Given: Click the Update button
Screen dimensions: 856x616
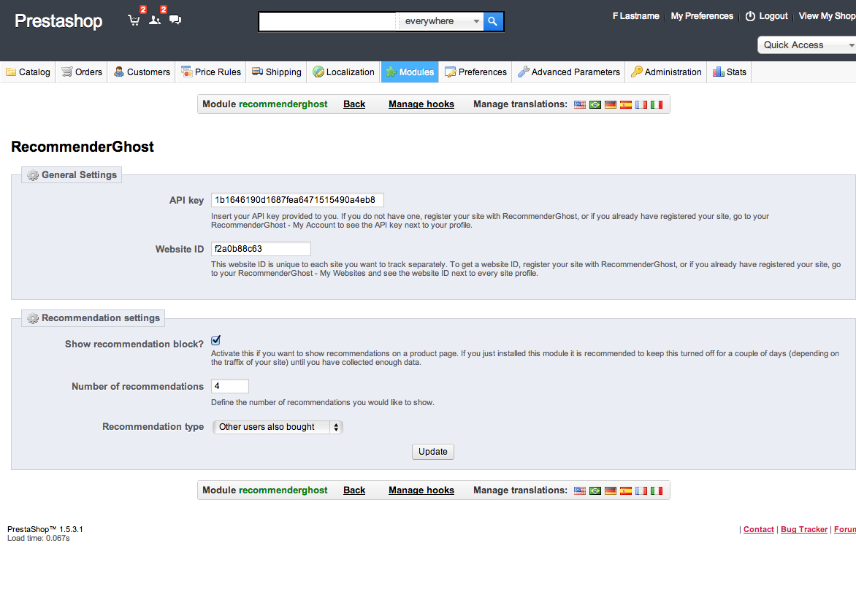Looking at the screenshot, I should (x=433, y=452).
